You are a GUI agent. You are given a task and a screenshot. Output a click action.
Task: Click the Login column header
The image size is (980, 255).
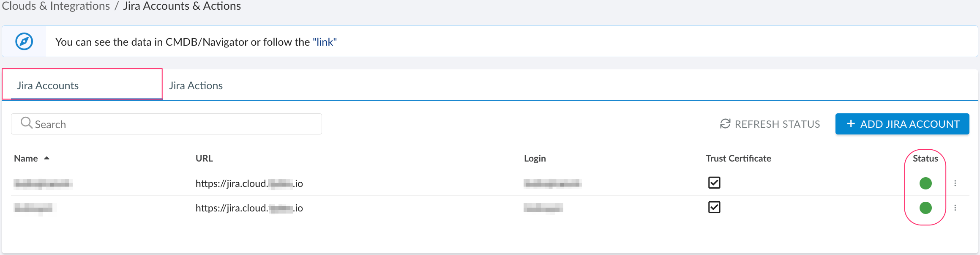tap(535, 158)
